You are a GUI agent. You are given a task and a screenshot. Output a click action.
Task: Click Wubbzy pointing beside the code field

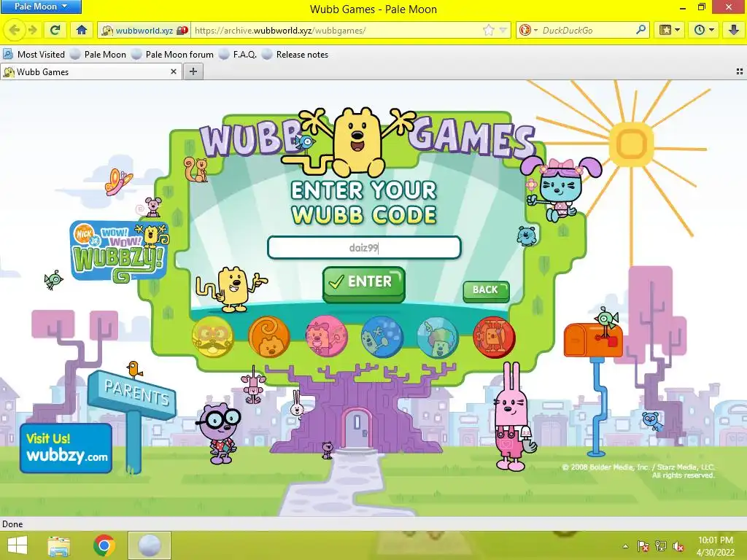point(231,289)
